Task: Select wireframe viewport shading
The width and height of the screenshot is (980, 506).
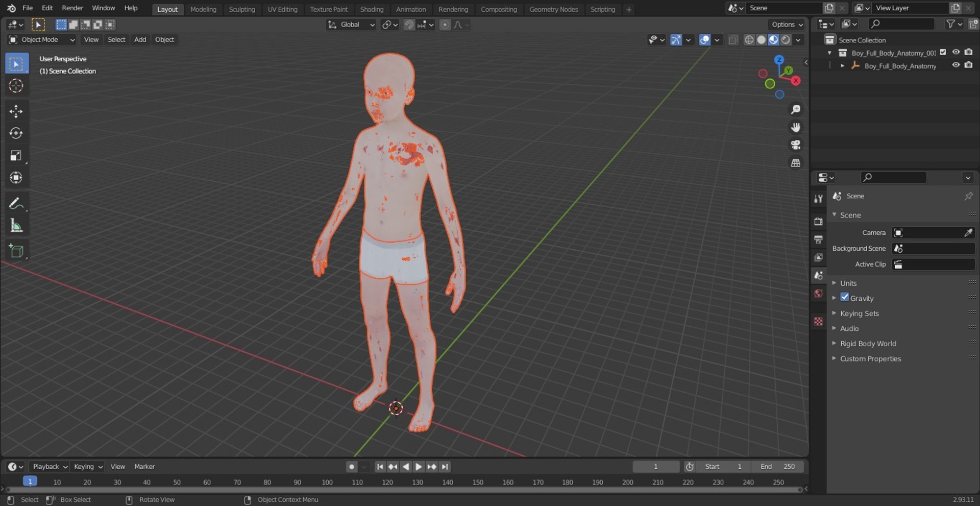Action: [749, 40]
